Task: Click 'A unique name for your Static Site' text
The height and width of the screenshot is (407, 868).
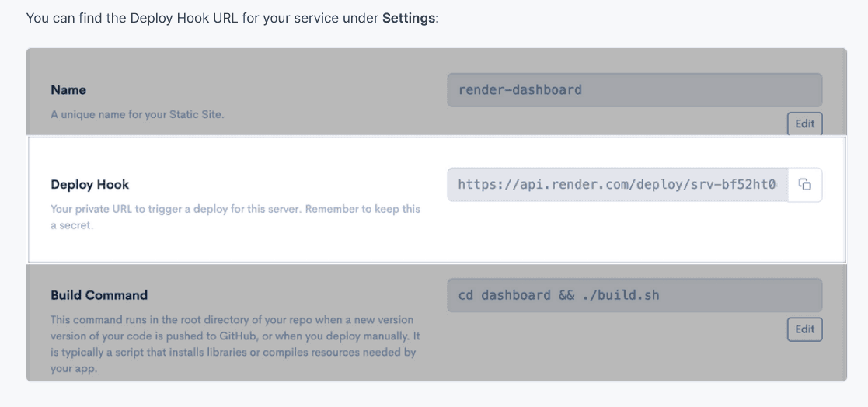Action: [x=137, y=115]
